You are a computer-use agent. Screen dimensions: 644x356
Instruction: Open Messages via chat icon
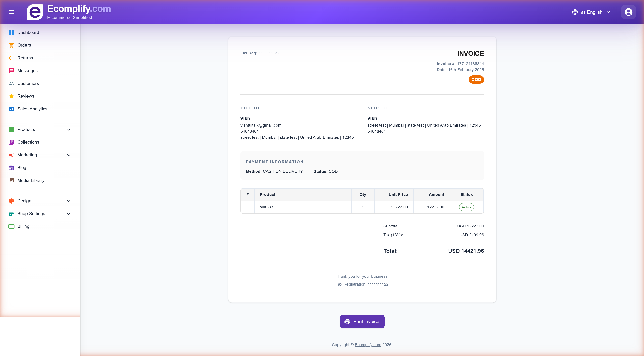(x=11, y=70)
